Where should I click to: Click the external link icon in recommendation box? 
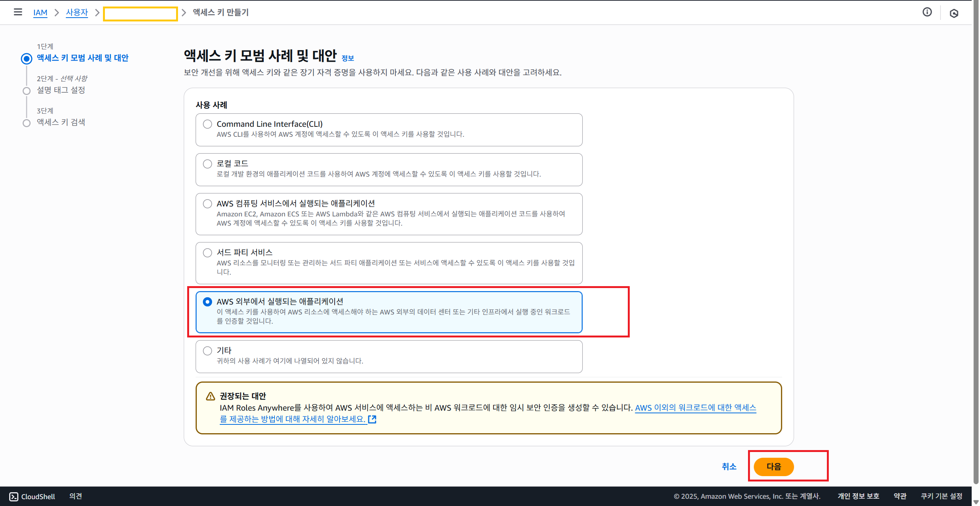point(372,419)
